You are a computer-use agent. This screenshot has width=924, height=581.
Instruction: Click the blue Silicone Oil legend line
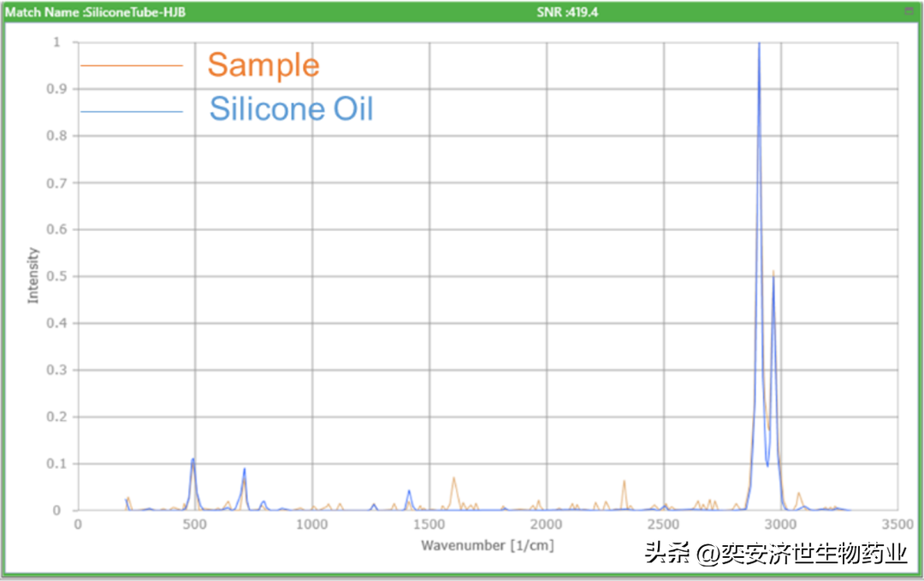tap(131, 111)
